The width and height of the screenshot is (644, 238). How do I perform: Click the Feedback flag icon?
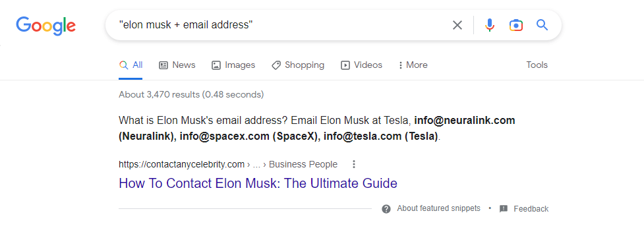(x=504, y=209)
